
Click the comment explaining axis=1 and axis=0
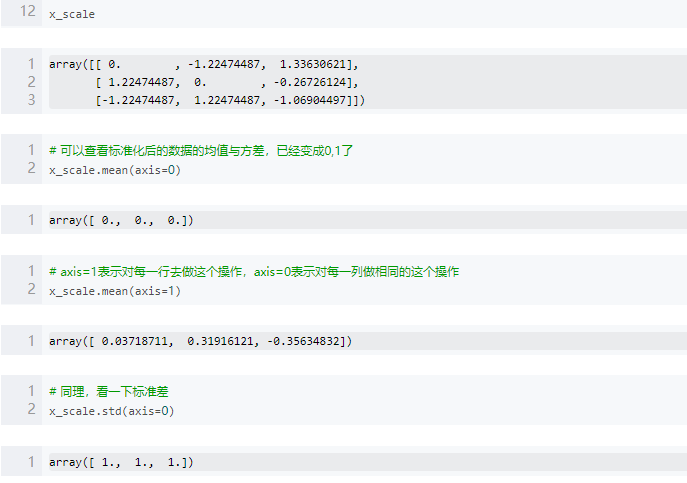pos(254,272)
